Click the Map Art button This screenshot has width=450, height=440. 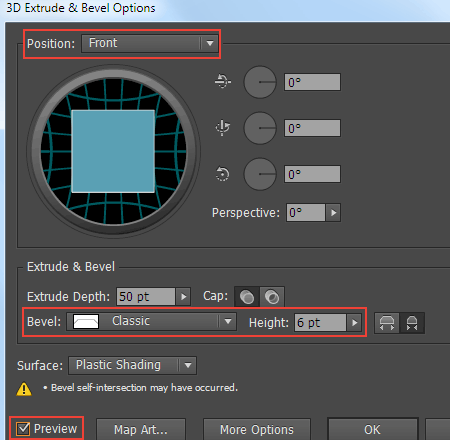tap(141, 430)
